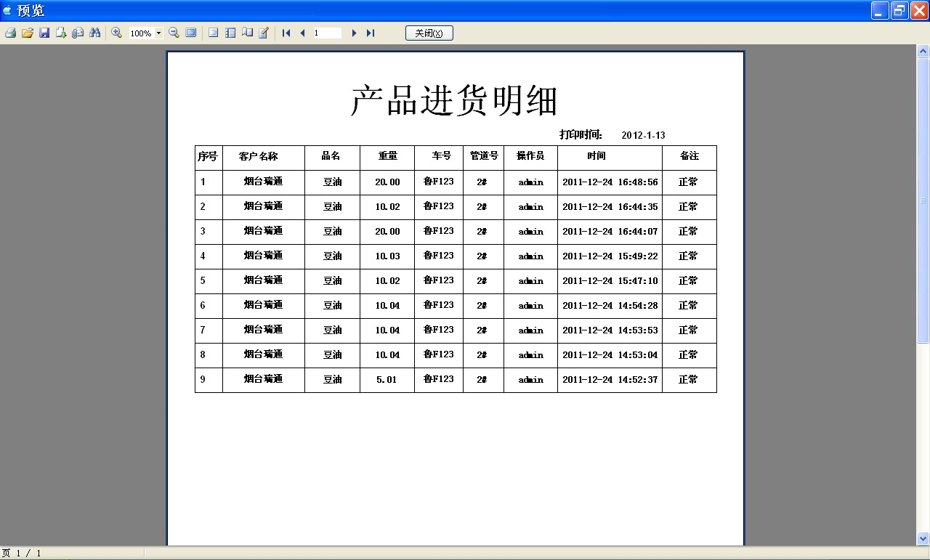Screen dimensions: 930x560
Task: Click the 产品进货明细 report title
Action: click(x=455, y=100)
